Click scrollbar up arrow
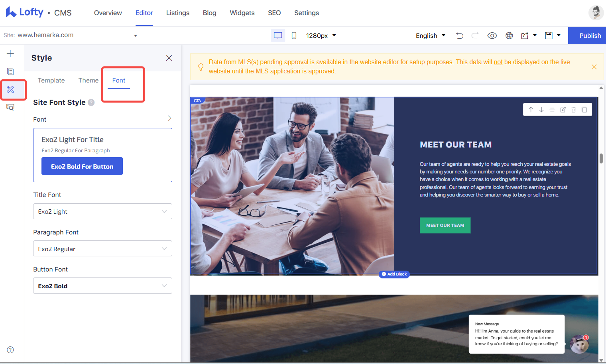Image resolution: width=606 pixels, height=364 pixels. click(x=601, y=88)
